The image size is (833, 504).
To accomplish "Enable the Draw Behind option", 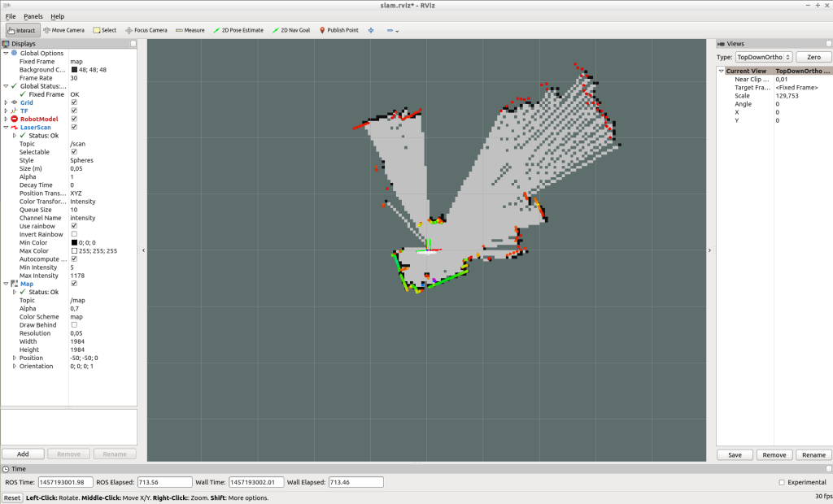I will coord(74,325).
